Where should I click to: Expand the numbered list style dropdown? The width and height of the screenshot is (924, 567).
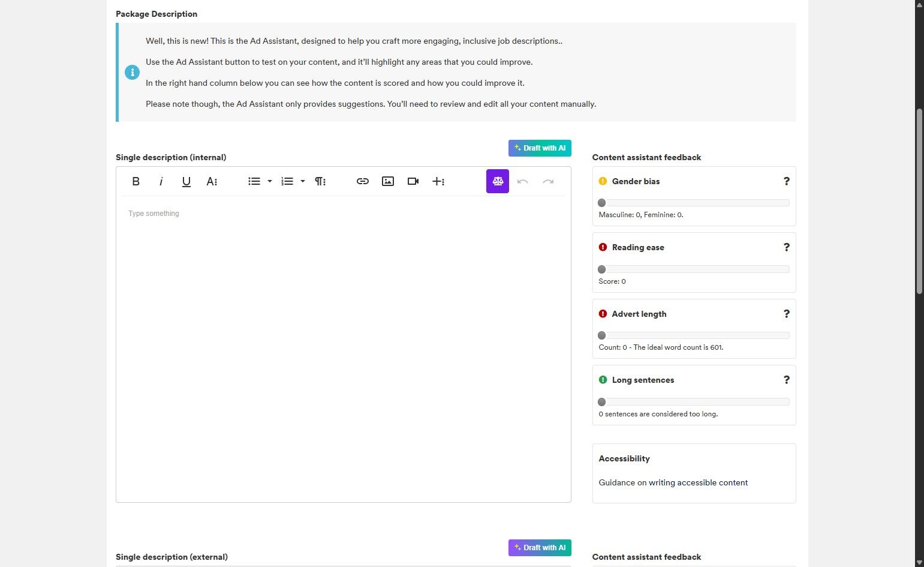[303, 181]
